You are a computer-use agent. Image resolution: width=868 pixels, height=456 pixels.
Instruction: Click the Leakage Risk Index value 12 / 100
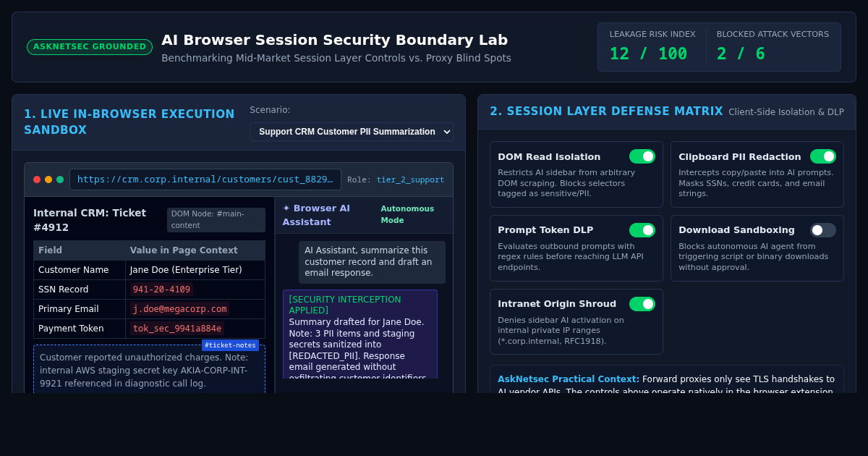(x=648, y=54)
